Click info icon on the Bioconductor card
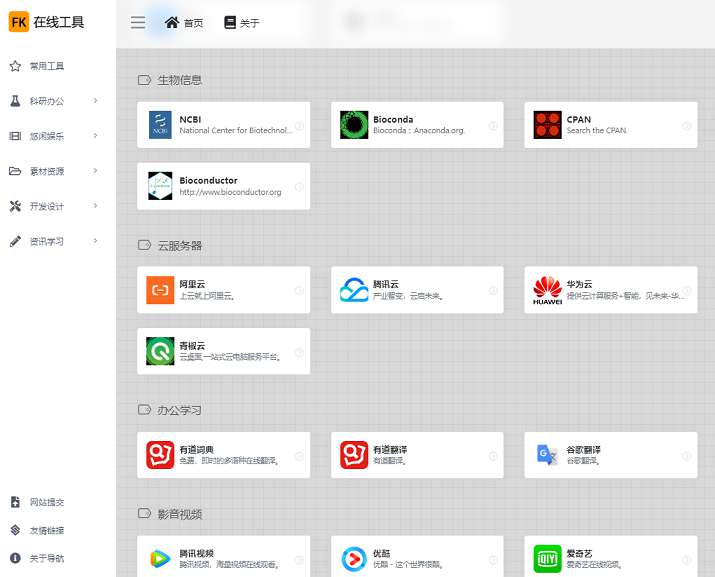 coord(299,187)
